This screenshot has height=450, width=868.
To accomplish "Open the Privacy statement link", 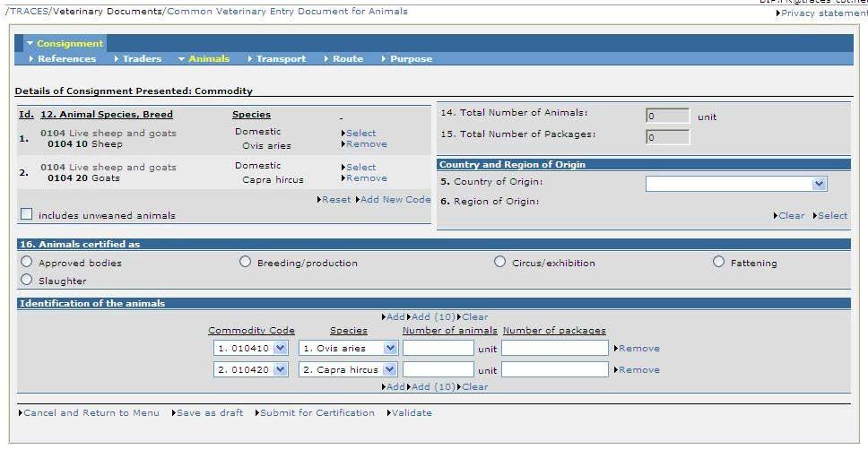I will [x=824, y=13].
